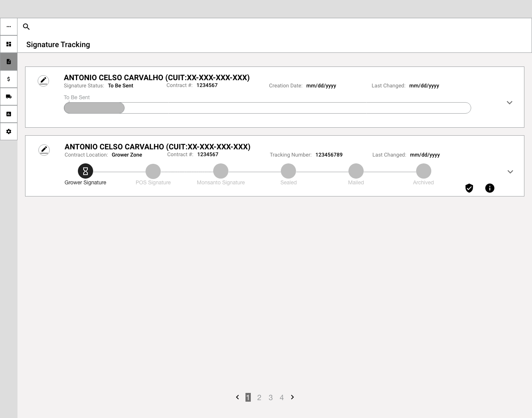Screen dimensions: 532x418
Task: Edit the first contract with Signature Status
Action: pos(43,81)
